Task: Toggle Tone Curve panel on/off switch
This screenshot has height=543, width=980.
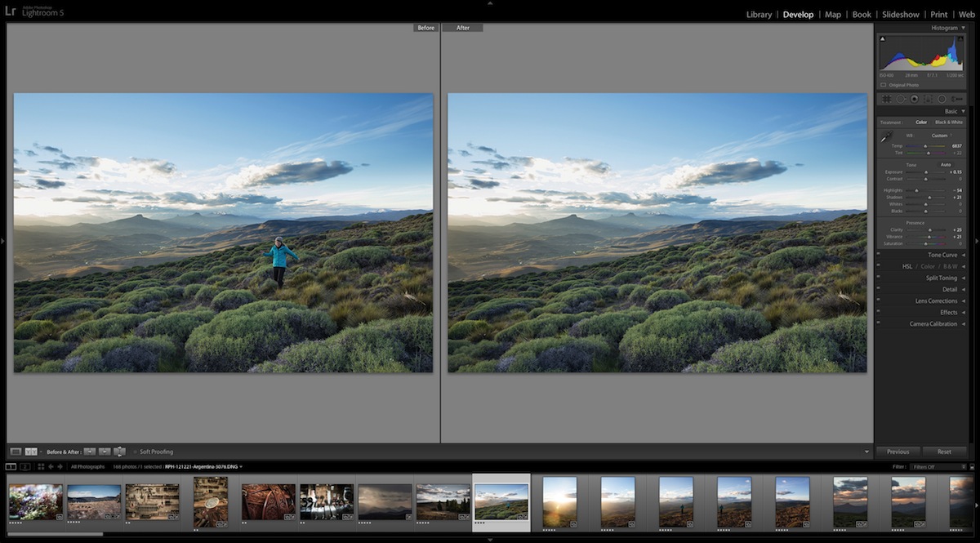Action: 878,254
